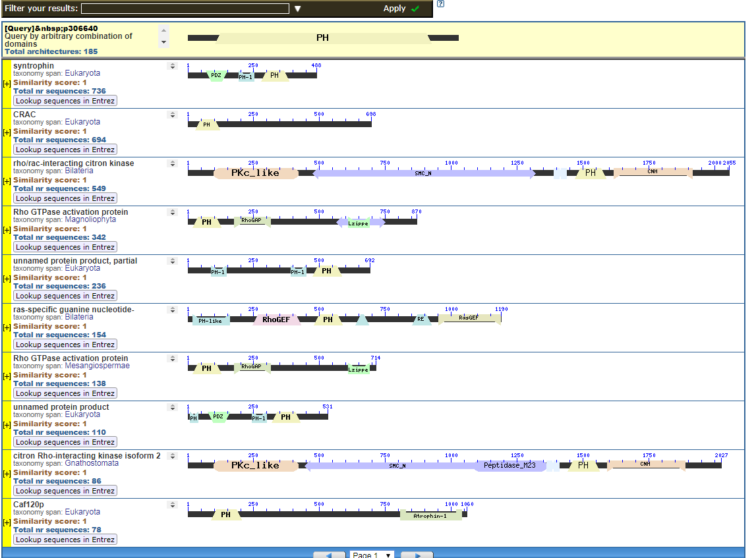Go to next page with right arrow
Image resolution: width=756 pixels, height=558 pixels.
tap(417, 555)
